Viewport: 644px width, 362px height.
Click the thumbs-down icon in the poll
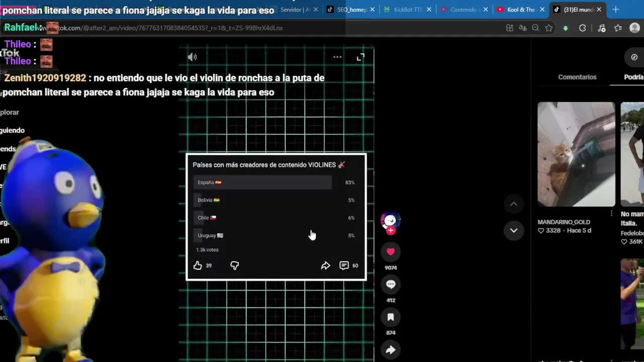click(x=234, y=265)
